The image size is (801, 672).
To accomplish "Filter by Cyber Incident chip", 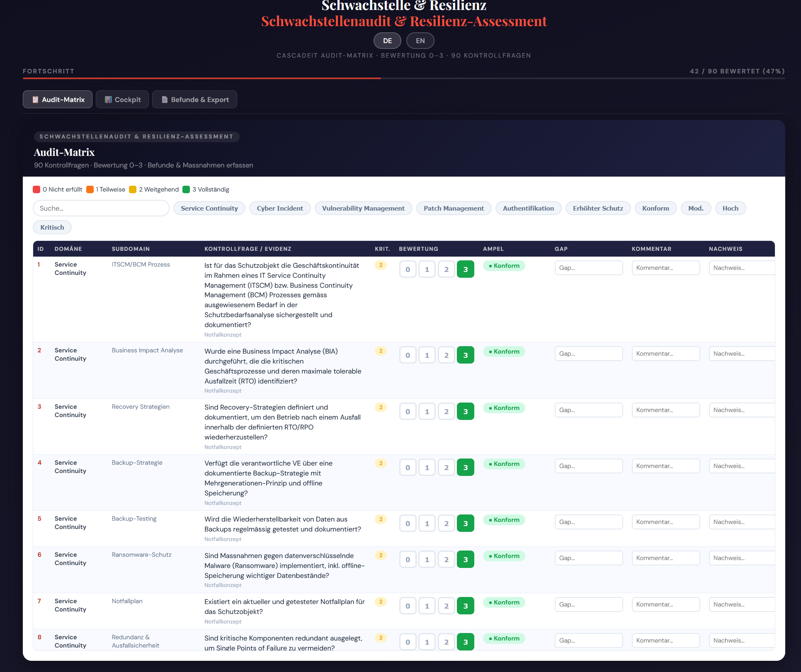I will (280, 208).
